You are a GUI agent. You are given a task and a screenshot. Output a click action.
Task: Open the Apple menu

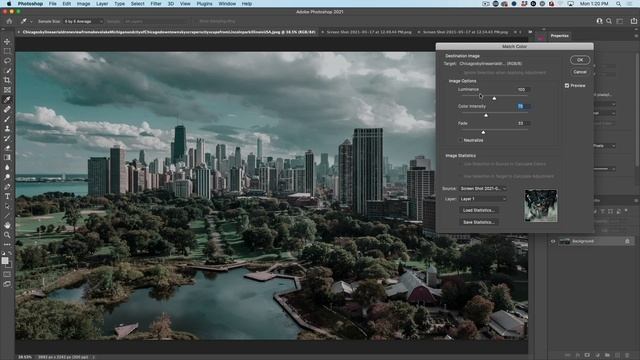click(x=8, y=4)
